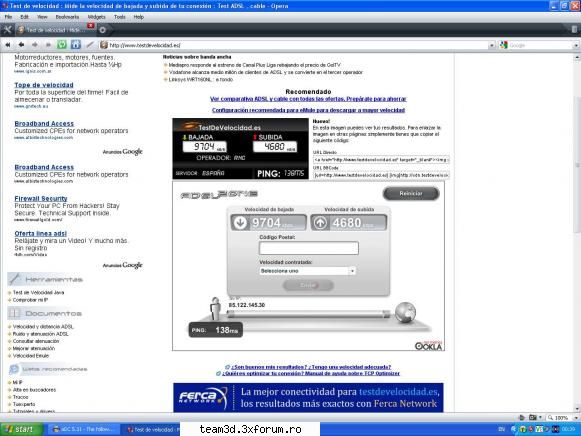Click the Windows Start button
This screenshot has height=436, width=581.
click(x=21, y=429)
